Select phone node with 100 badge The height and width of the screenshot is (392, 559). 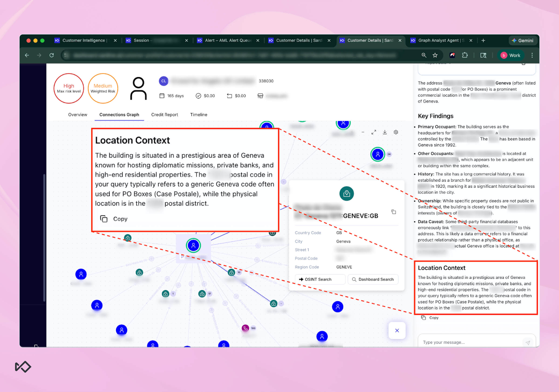[x=245, y=328]
